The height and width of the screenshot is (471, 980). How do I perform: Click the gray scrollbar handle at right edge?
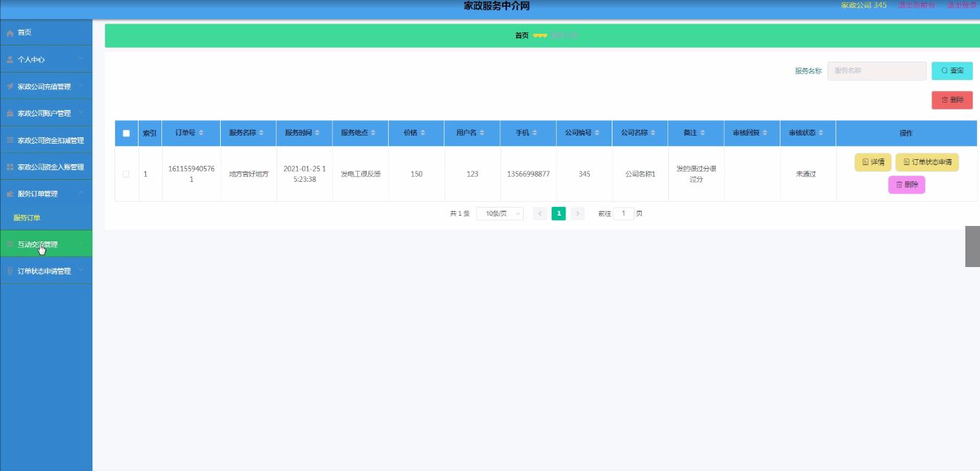pyautogui.click(x=973, y=246)
